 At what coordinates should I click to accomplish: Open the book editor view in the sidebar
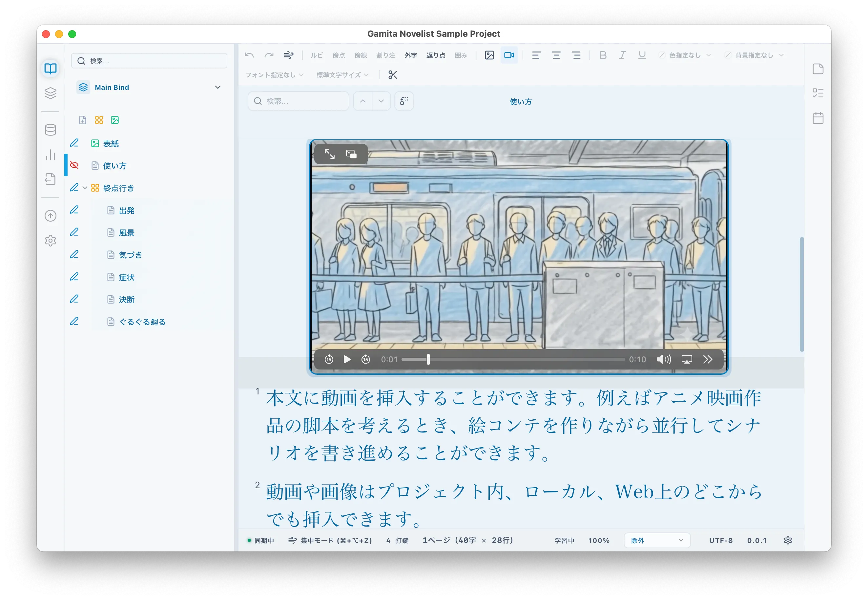51,69
